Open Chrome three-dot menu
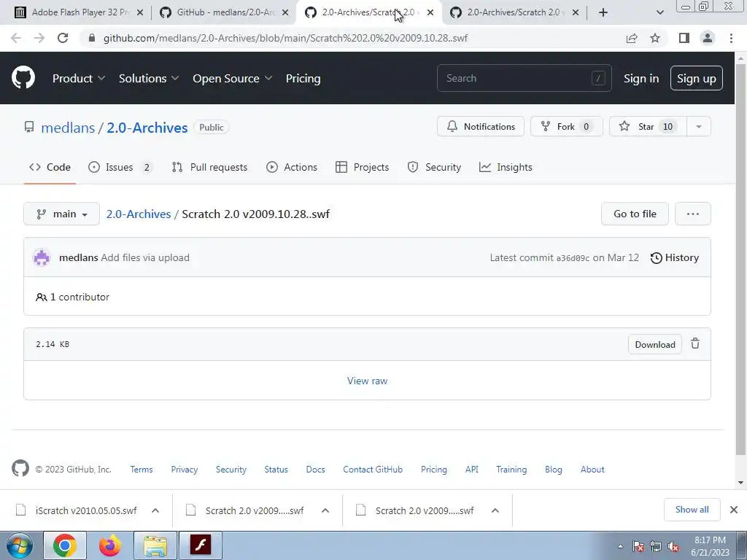747x560 pixels. click(x=731, y=38)
